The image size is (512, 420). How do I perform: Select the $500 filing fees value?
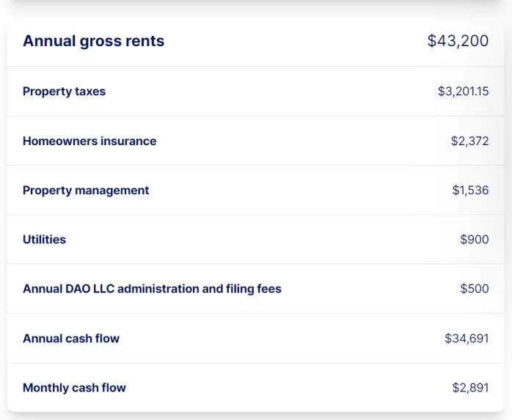pyautogui.click(x=475, y=289)
